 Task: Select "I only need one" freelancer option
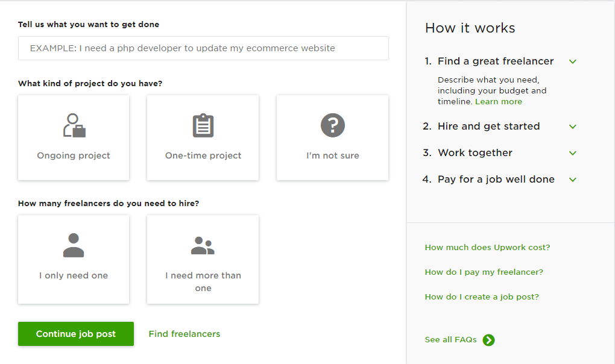(x=74, y=275)
